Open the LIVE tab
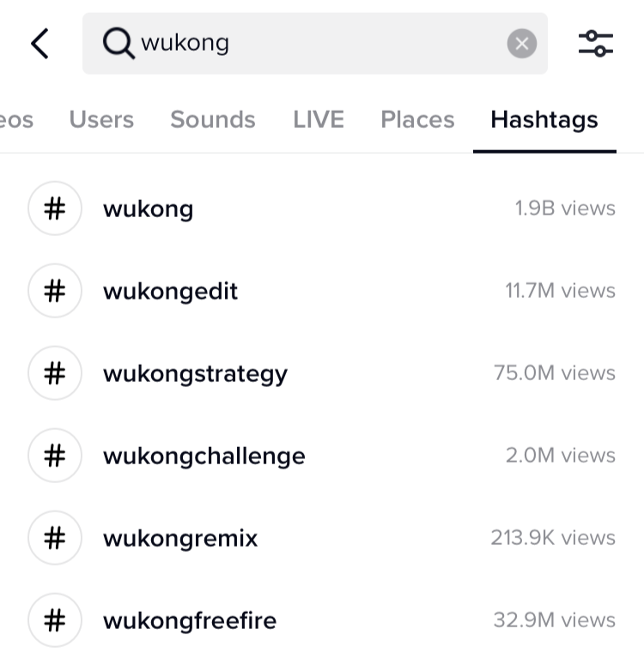Screen dimensions: 644x659 click(x=319, y=119)
